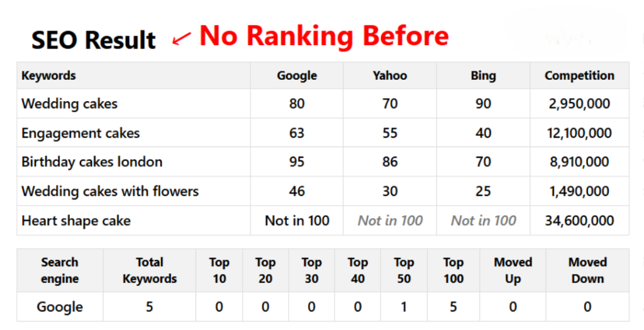Click the Yahoo column header

tap(390, 75)
